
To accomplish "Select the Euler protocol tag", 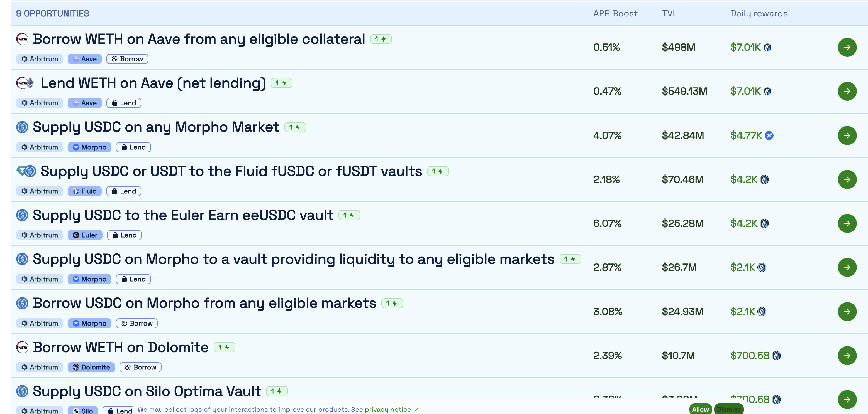I will pyautogui.click(x=85, y=235).
